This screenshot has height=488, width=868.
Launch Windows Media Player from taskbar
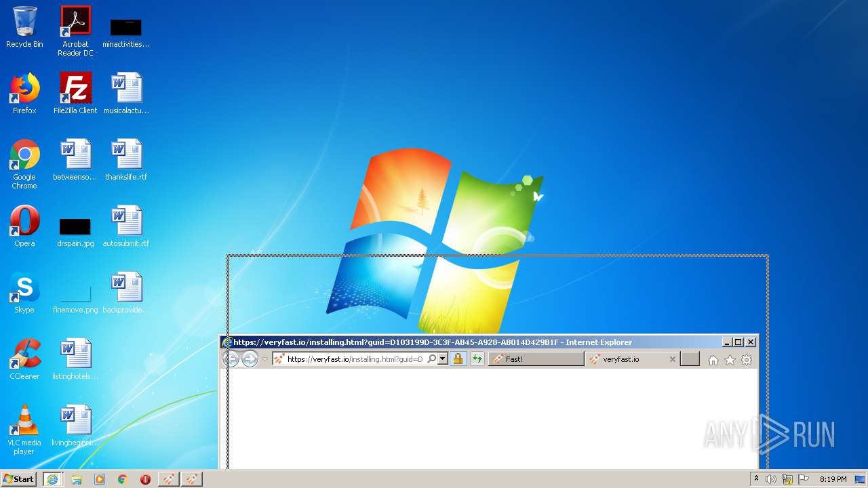tap(100, 479)
